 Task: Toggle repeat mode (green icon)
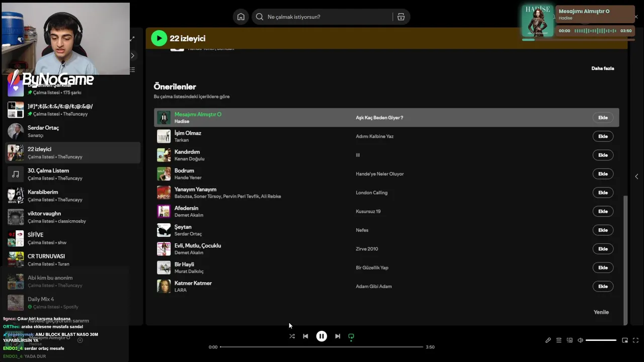tap(351, 336)
